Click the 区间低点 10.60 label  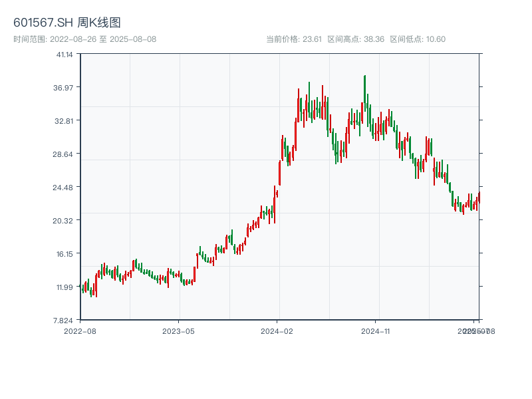pos(418,39)
